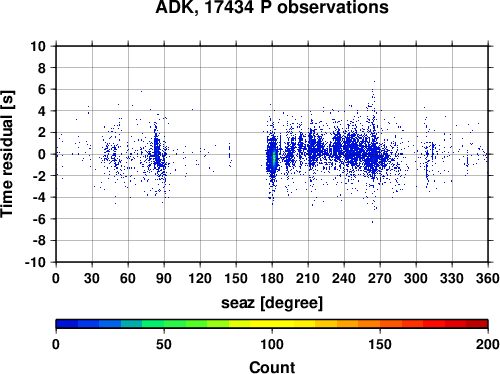Screen dimensions: 500x374
Task: Click the colorbar tick label 50
Action: click(164, 344)
